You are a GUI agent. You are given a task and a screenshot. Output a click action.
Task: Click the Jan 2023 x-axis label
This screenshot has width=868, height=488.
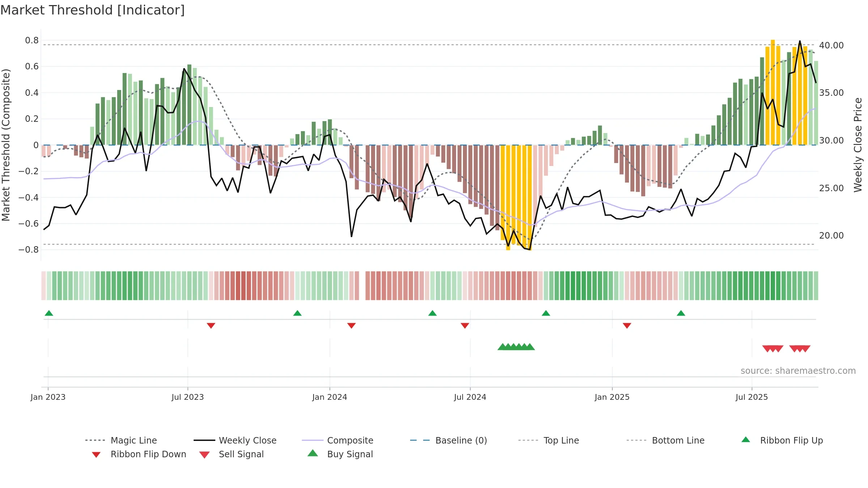(48, 397)
